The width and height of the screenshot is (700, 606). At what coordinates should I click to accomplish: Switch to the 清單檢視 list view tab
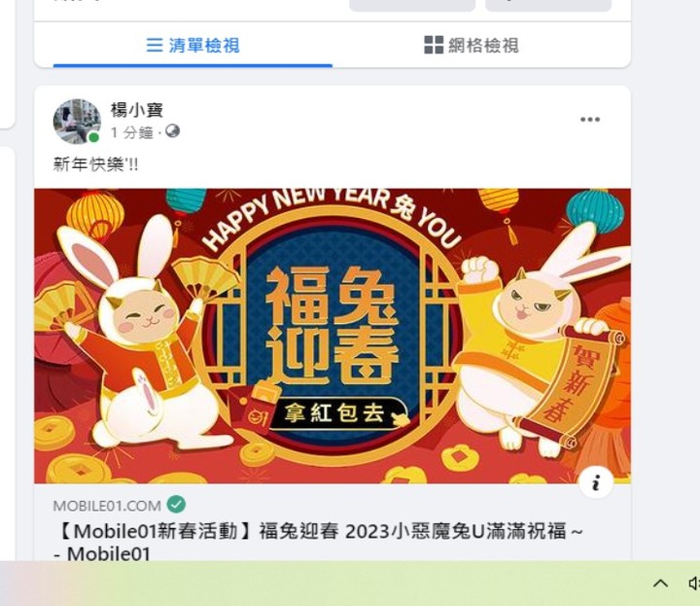[192, 45]
